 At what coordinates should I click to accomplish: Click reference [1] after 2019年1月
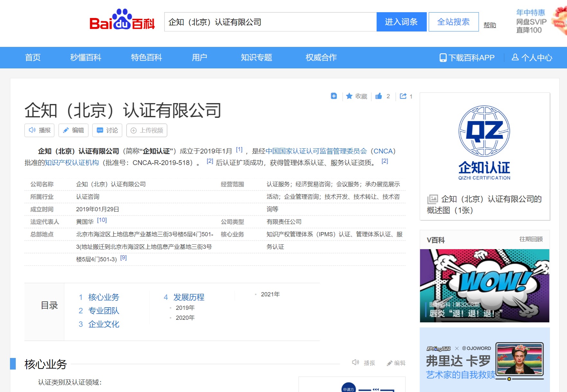pyautogui.click(x=239, y=149)
